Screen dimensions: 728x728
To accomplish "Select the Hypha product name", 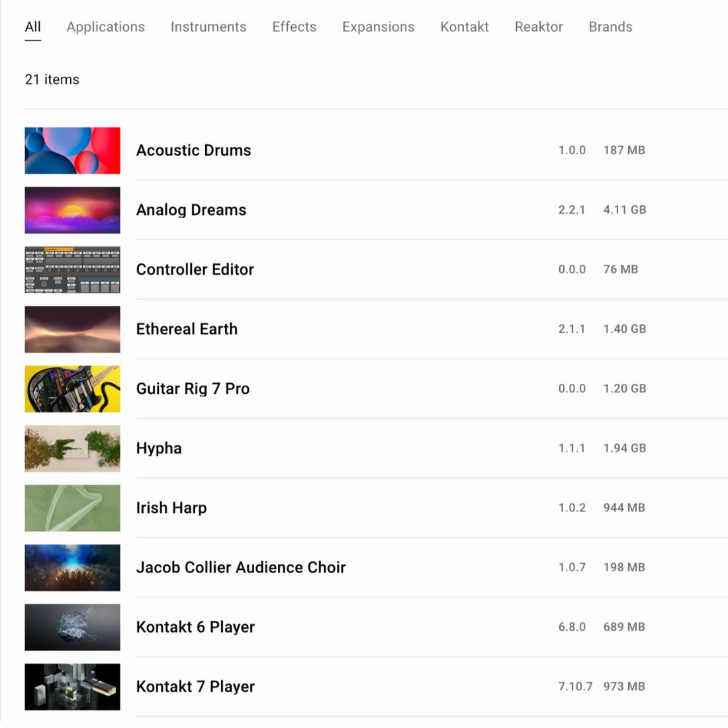I will click(x=159, y=449).
